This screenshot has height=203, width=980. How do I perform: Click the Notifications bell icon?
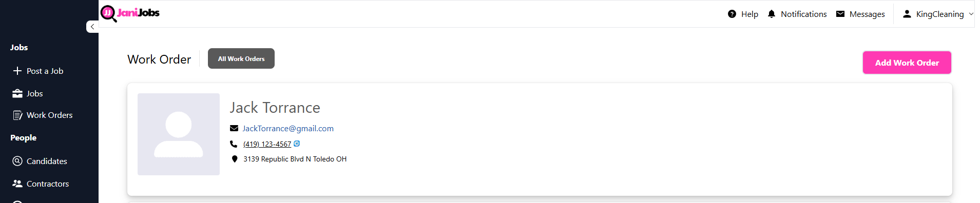(x=772, y=14)
